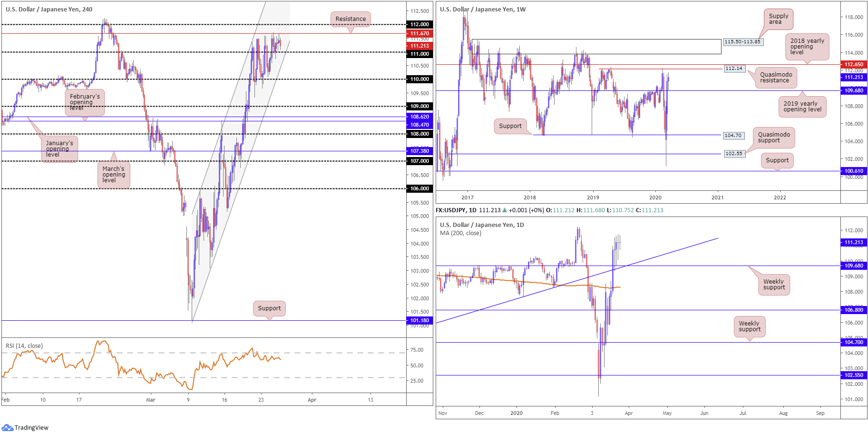This screenshot has height=434, width=868.
Task: Select the 108.620 blue price label
Action: [419, 117]
